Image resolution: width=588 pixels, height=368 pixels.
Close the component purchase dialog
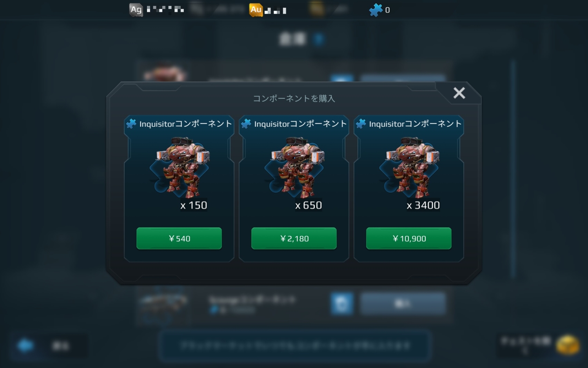[x=459, y=93]
